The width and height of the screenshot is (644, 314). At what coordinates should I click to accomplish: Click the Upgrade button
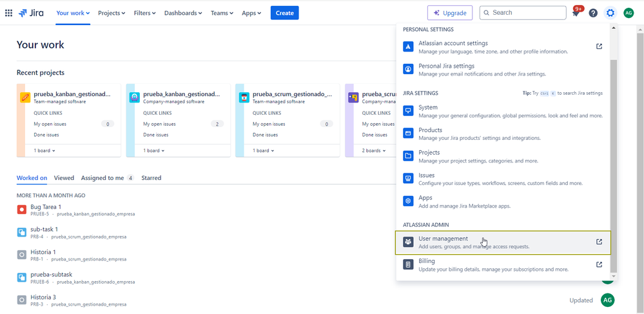tap(450, 13)
